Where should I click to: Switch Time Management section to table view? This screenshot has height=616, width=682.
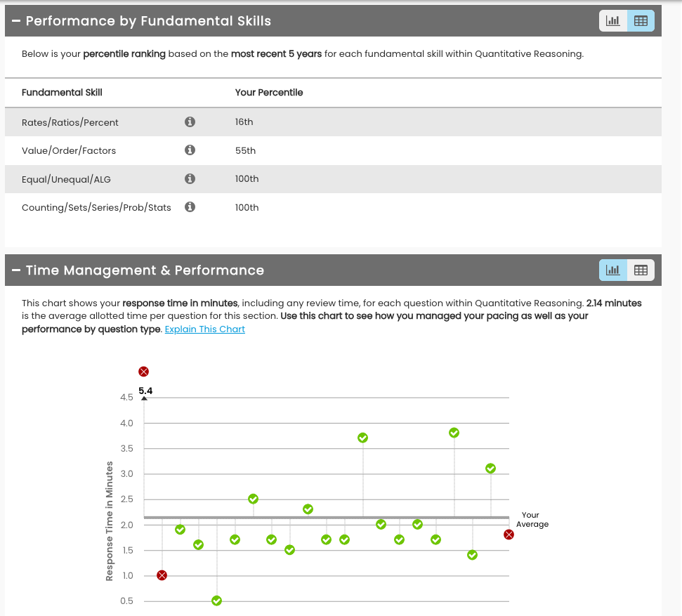click(641, 270)
